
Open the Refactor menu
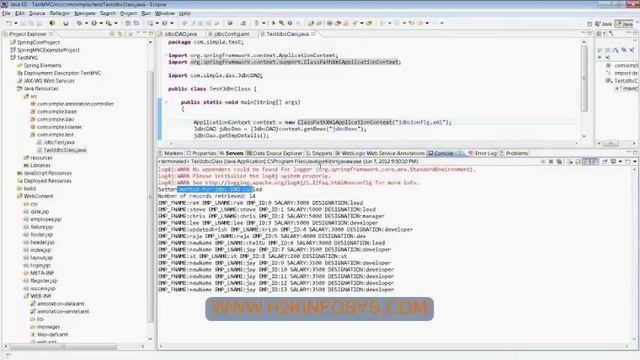click(60, 13)
